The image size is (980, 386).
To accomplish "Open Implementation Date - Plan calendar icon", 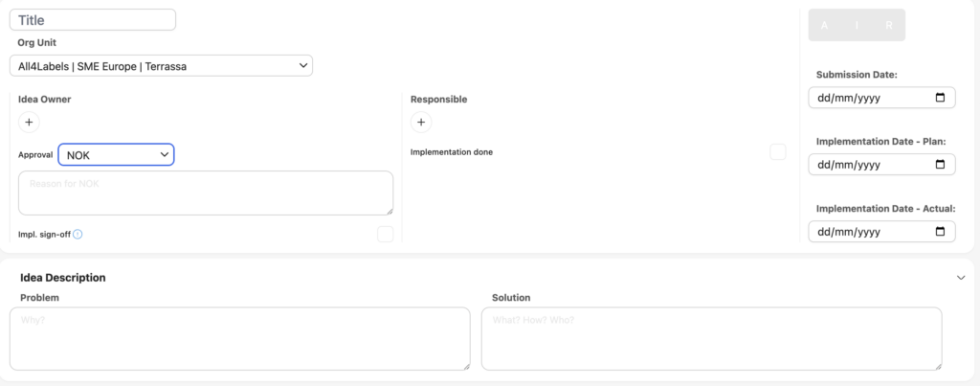I will point(940,165).
